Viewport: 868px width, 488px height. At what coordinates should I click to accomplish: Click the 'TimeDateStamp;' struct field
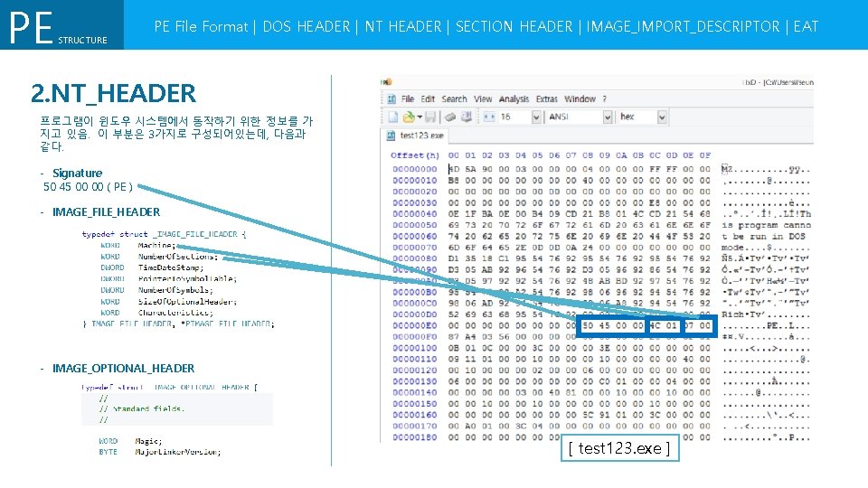171,267
